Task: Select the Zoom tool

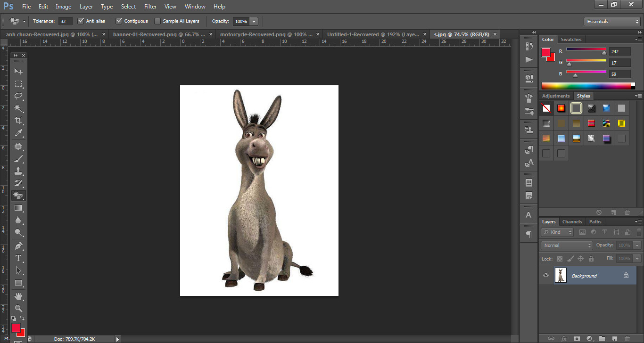Action: tap(18, 309)
